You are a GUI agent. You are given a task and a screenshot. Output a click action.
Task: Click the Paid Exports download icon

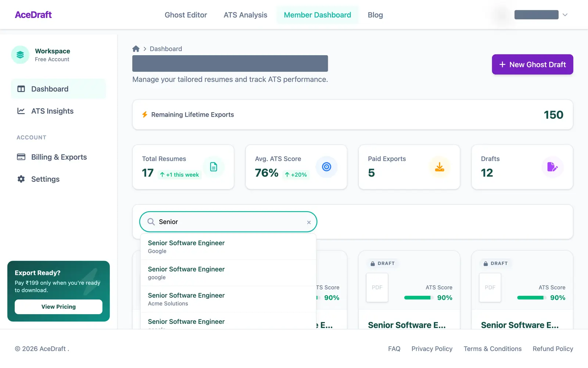(x=440, y=167)
